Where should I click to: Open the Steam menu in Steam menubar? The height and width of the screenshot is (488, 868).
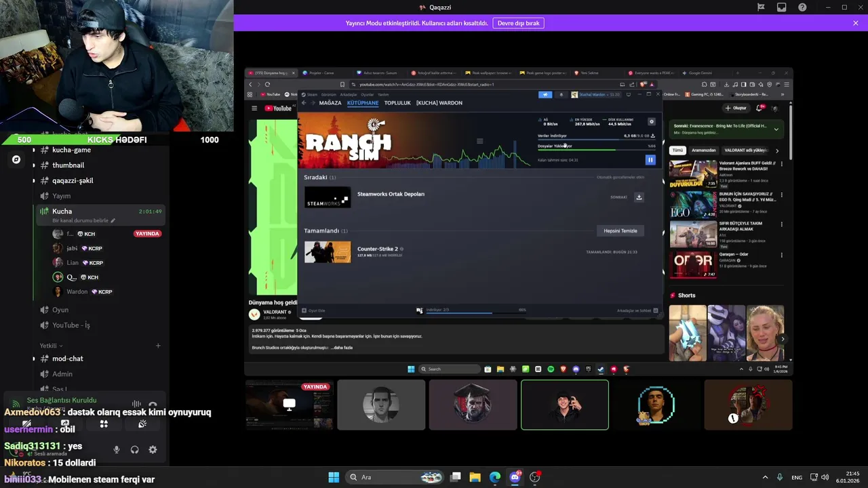312,95
